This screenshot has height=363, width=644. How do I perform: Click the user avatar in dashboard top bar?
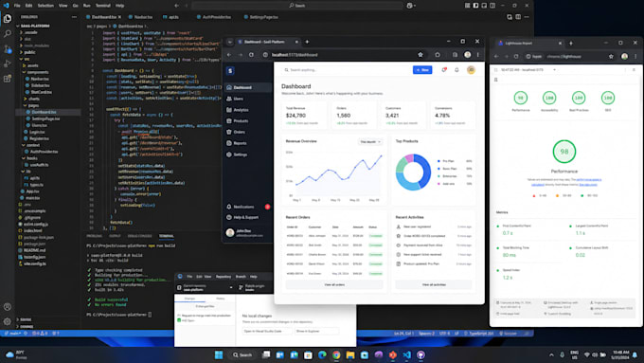tap(471, 70)
